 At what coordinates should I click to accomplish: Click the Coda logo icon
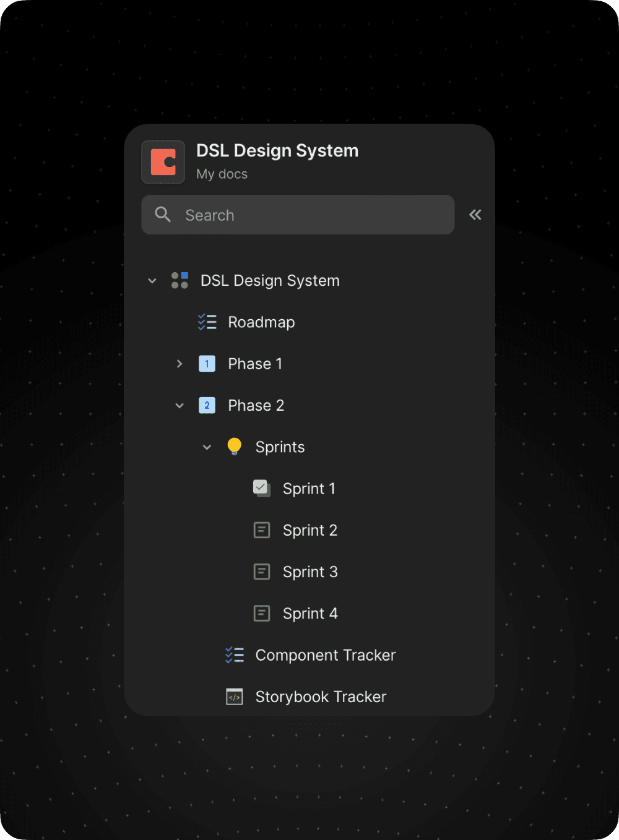(x=163, y=162)
